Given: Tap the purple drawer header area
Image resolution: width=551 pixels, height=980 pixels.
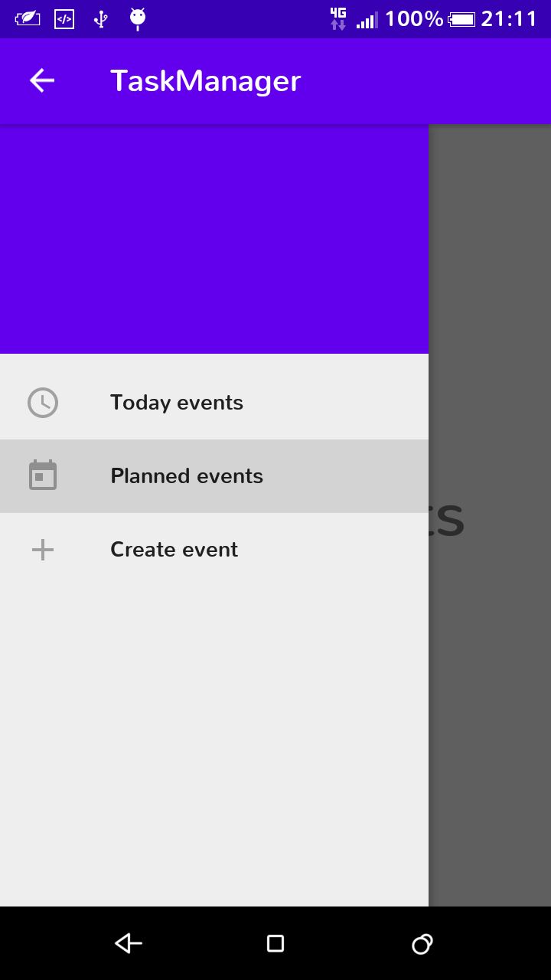Looking at the screenshot, I should (214, 239).
